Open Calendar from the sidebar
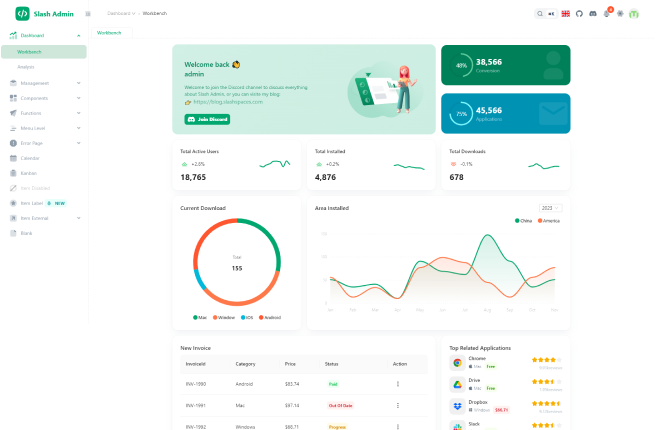 coord(30,158)
